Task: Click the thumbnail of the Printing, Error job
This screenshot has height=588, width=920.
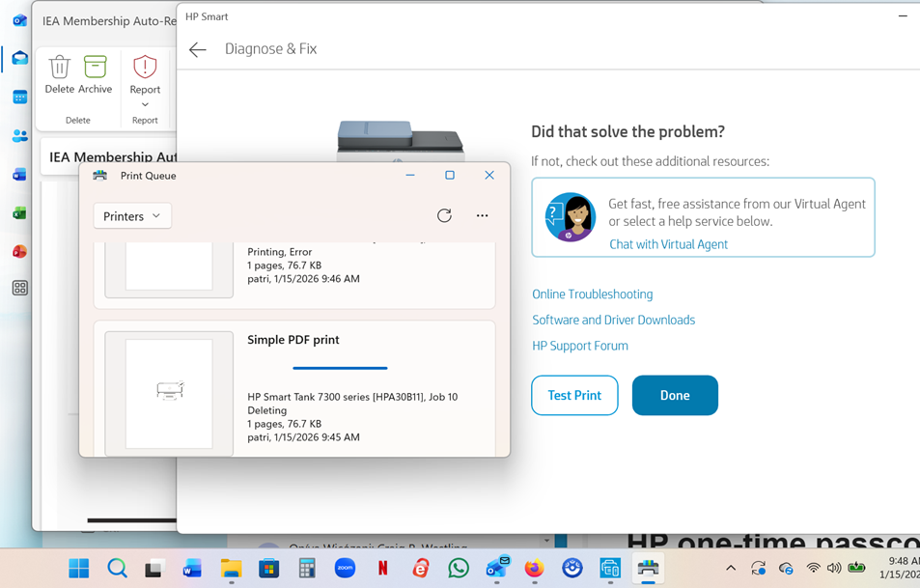Action: pyautogui.click(x=169, y=268)
